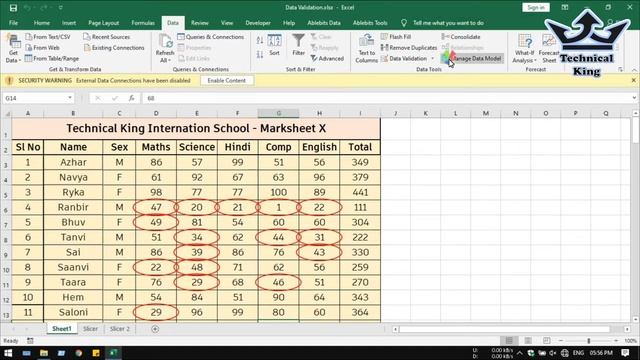
Task: Click into the formula bar field
Action: (386, 98)
